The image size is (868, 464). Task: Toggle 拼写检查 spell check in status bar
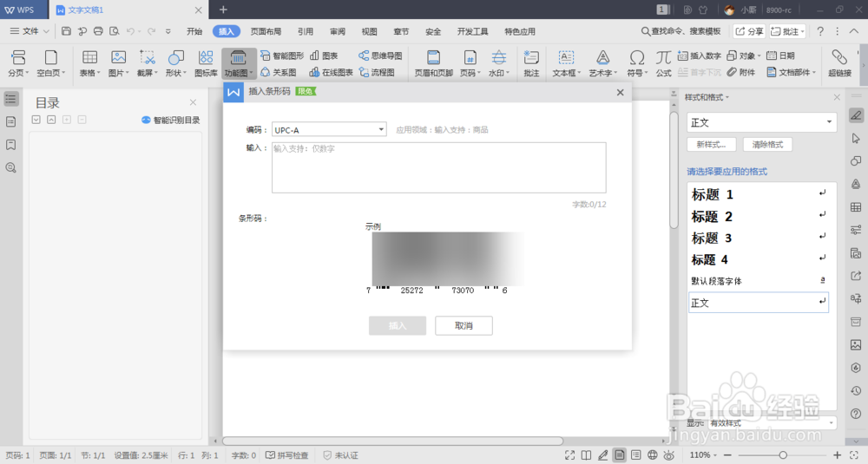point(286,455)
